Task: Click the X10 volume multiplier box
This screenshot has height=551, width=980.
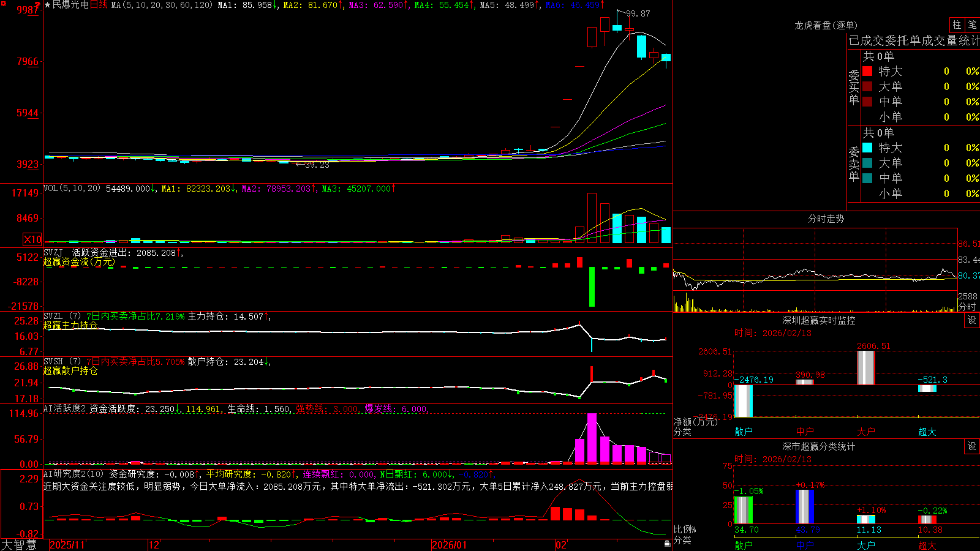Action: click(x=32, y=239)
